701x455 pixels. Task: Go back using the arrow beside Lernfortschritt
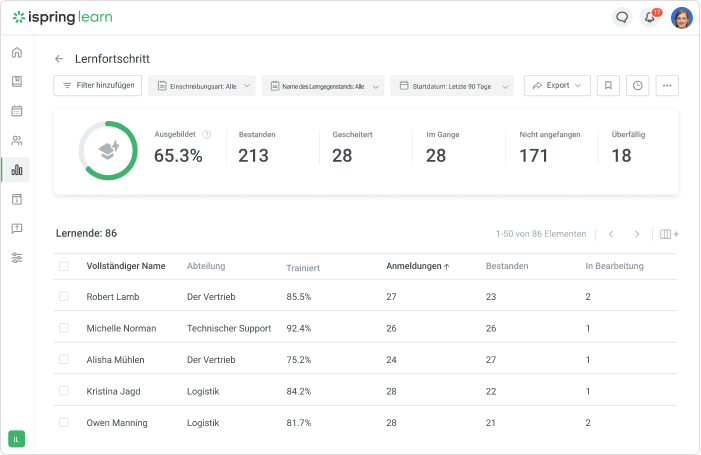click(x=59, y=59)
